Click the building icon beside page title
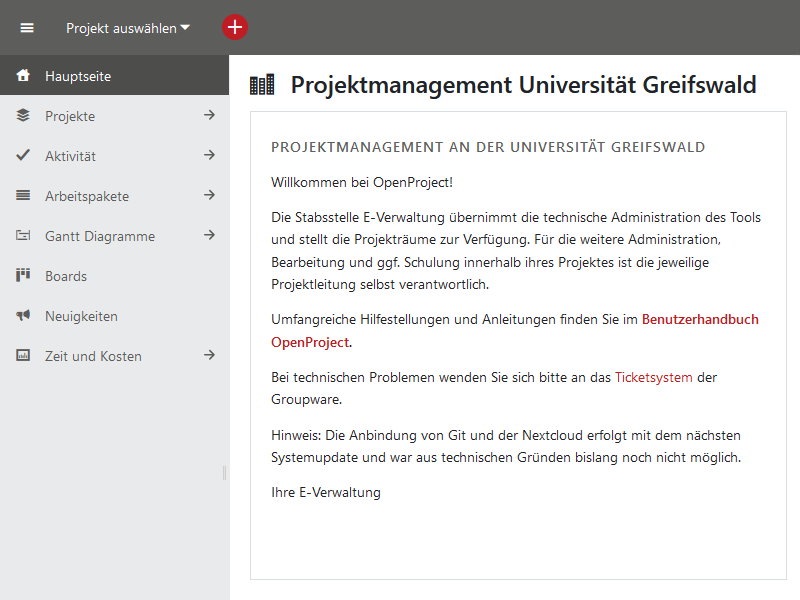 pos(262,85)
